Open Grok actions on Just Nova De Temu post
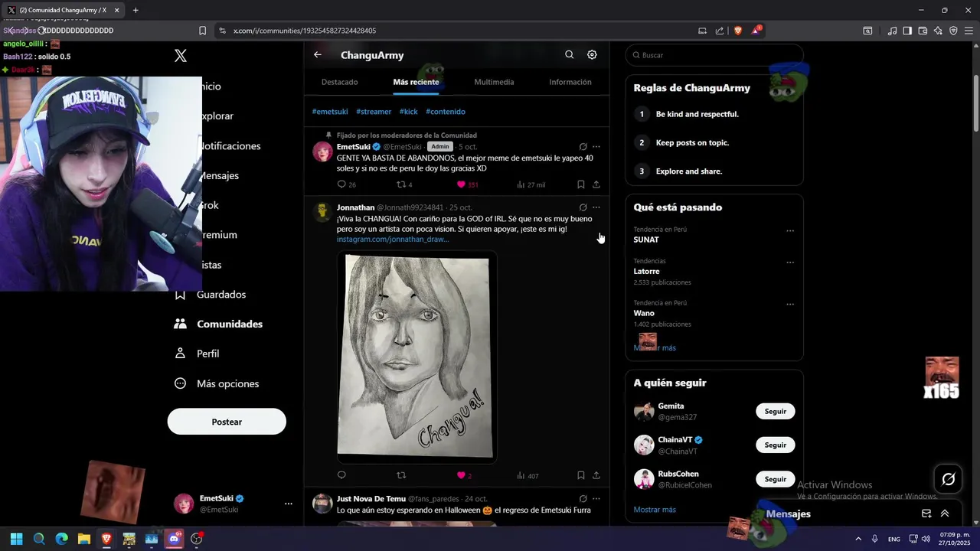 pos(583,498)
